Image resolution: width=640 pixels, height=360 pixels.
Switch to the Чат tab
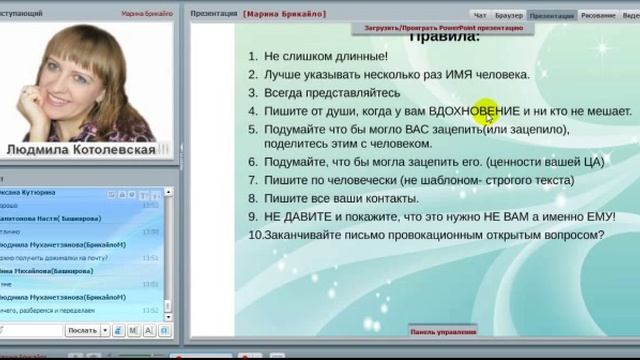click(x=480, y=16)
